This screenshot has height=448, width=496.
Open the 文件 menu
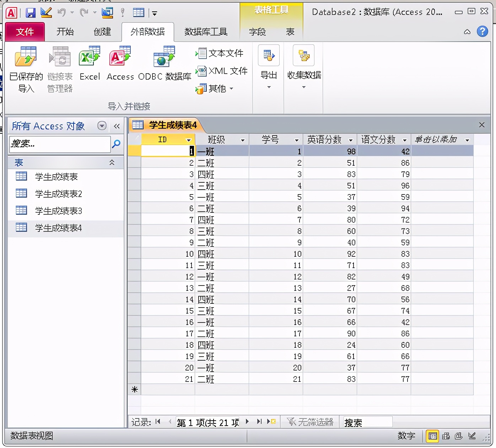25,32
